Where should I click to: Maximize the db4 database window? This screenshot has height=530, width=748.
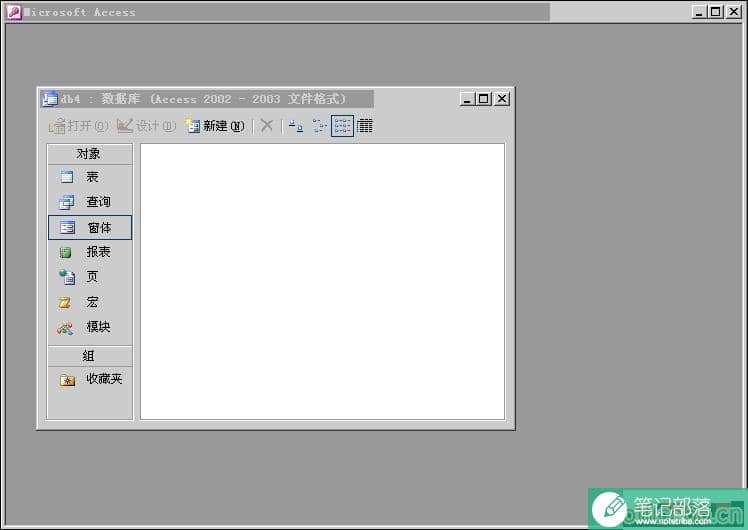pos(483,99)
